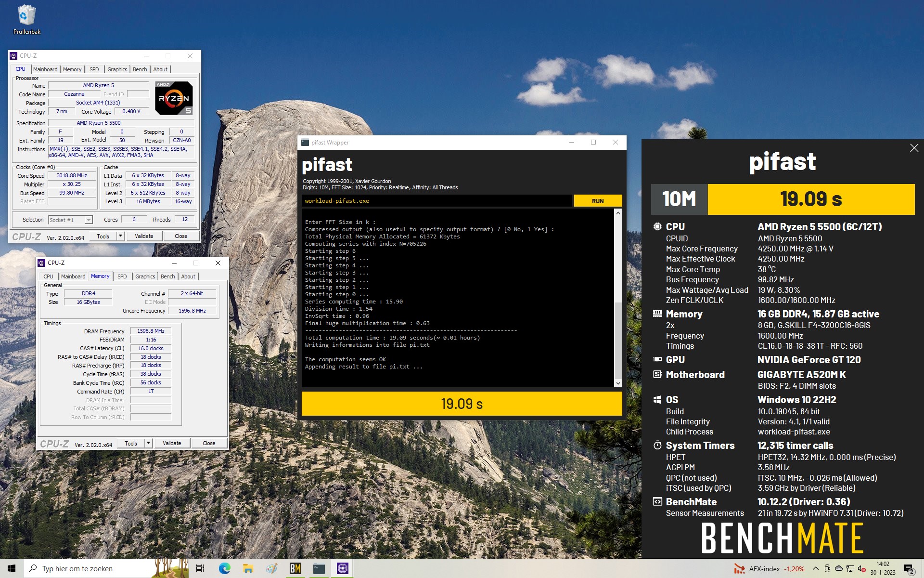
Task: Open the SPD tab in the upper CPU-Z window
Action: [94, 69]
